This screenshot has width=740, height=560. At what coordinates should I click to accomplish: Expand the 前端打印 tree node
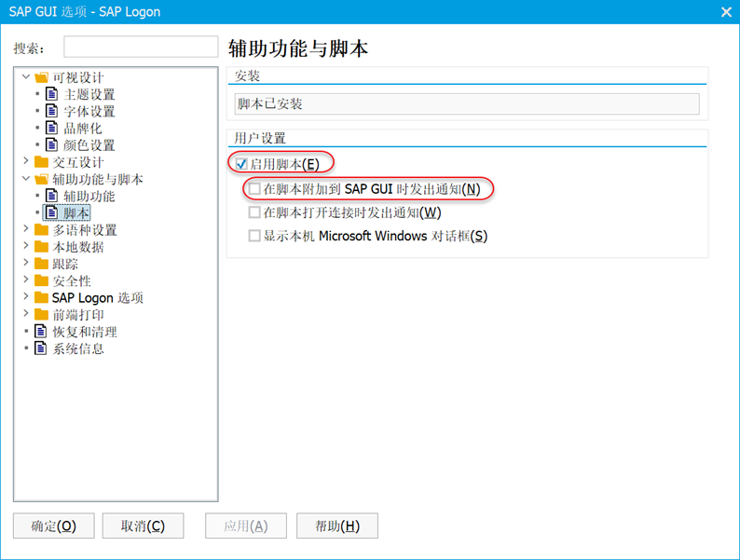(26, 314)
